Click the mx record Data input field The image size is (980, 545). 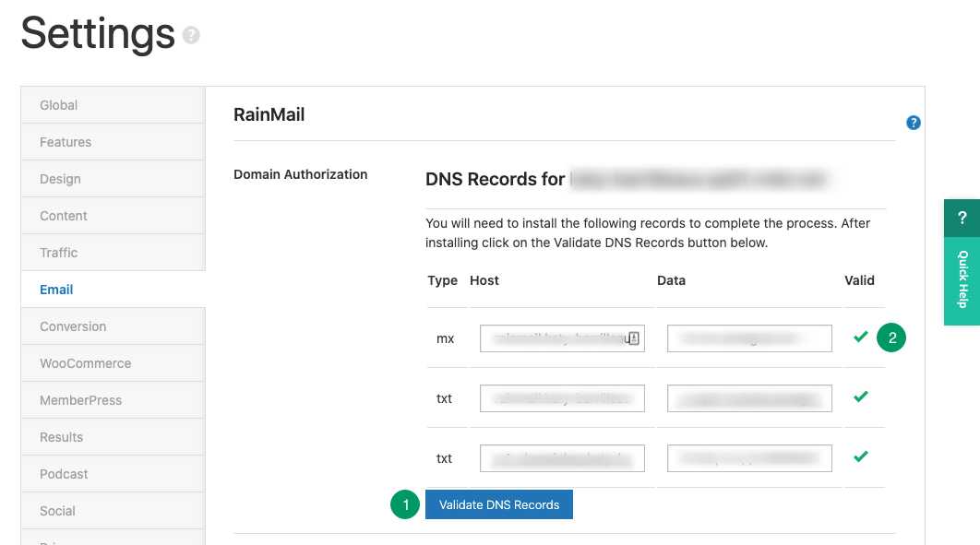point(749,338)
